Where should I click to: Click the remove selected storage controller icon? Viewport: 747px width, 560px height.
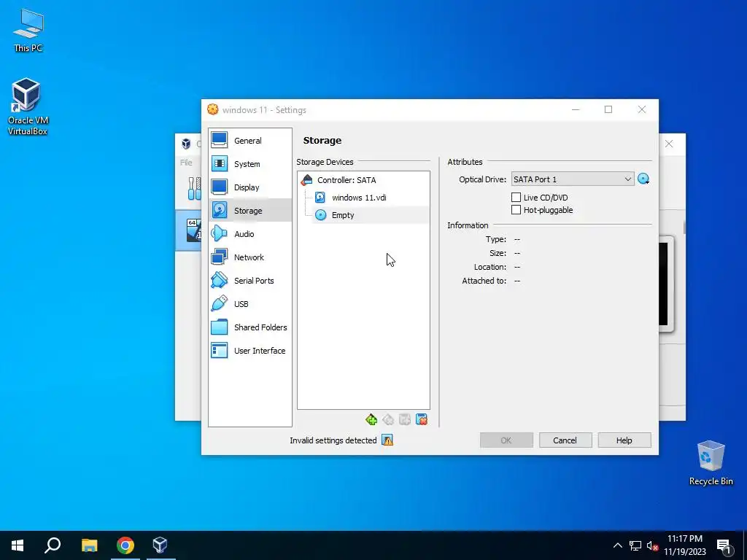[x=388, y=419]
